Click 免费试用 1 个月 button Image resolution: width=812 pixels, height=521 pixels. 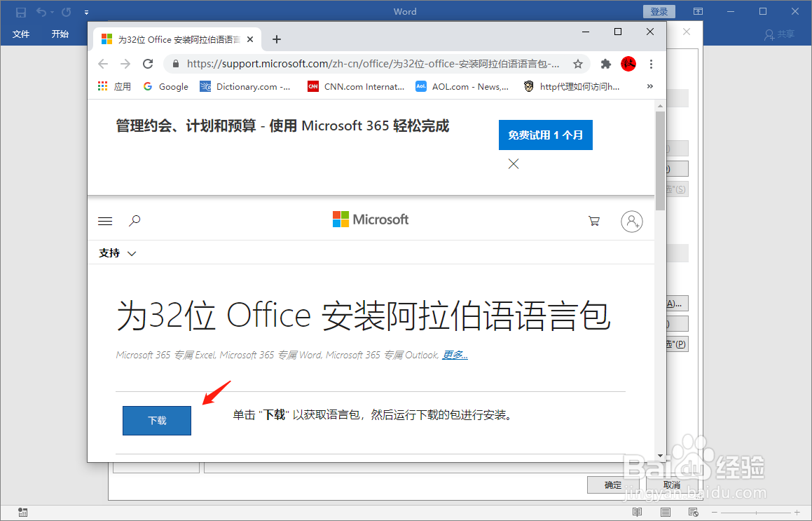[545, 135]
